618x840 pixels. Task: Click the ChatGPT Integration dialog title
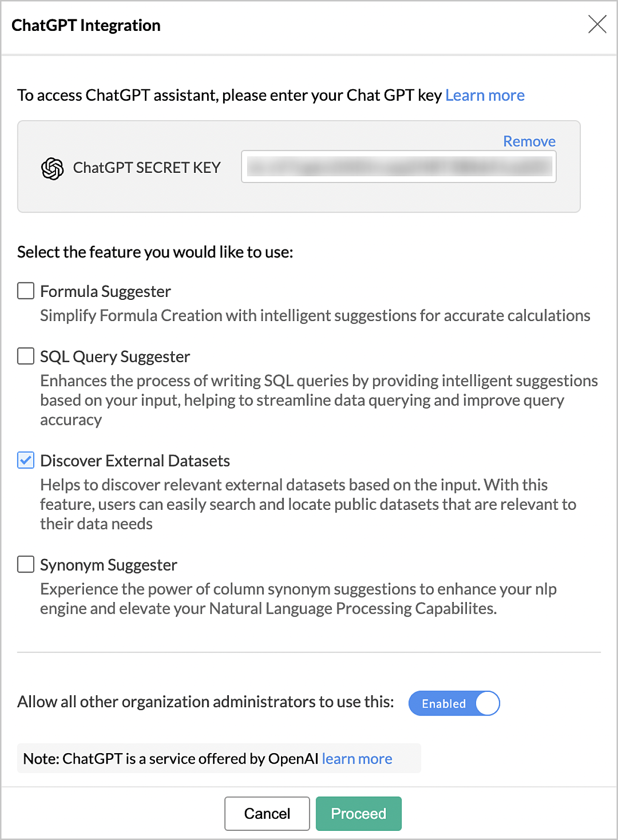pos(86,26)
